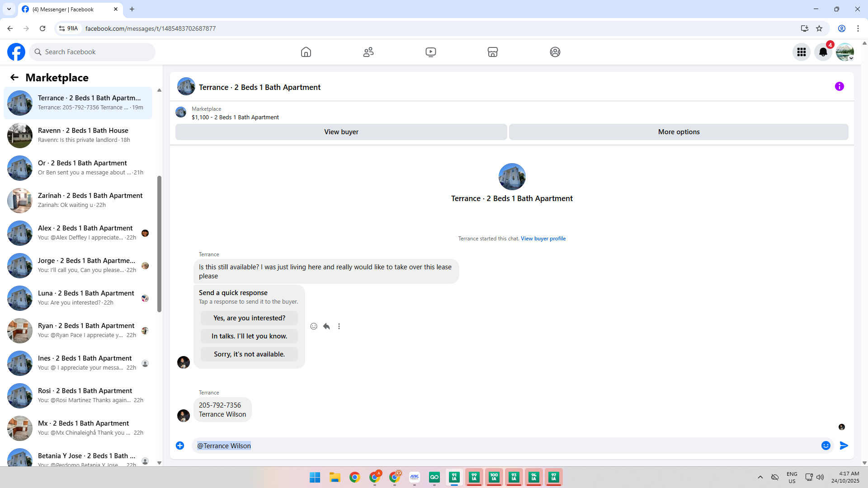868x488 pixels.
Task: Send quick response In talks. I'll let you know.
Action: 250,336
